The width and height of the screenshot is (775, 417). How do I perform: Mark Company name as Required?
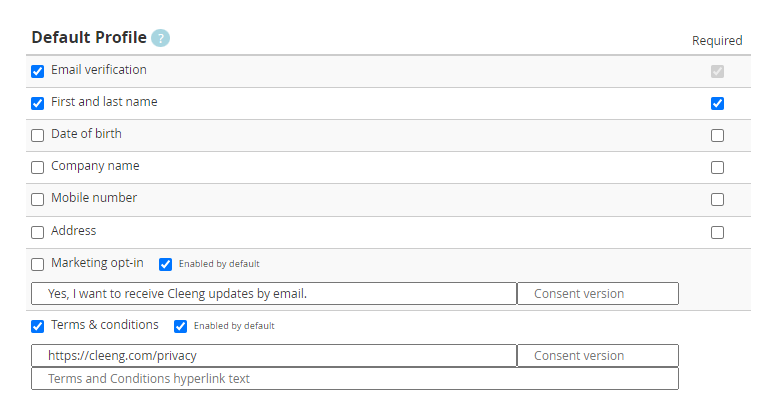click(717, 167)
